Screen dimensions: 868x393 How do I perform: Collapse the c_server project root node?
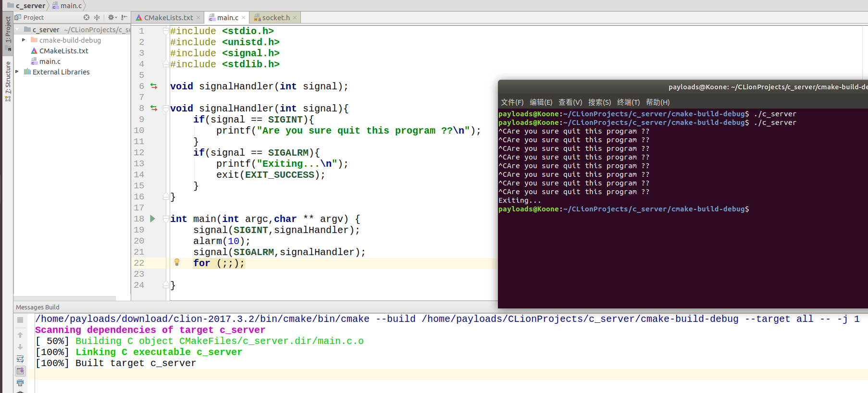coord(18,30)
